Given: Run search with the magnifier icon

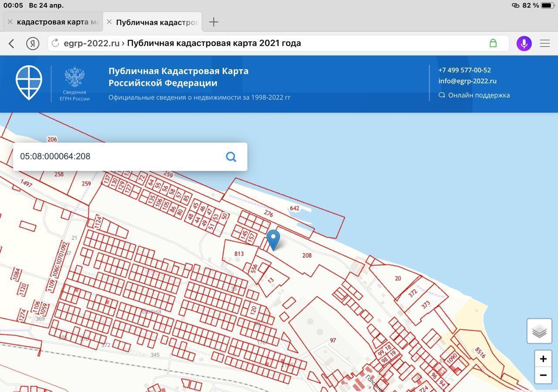Looking at the screenshot, I should (231, 157).
